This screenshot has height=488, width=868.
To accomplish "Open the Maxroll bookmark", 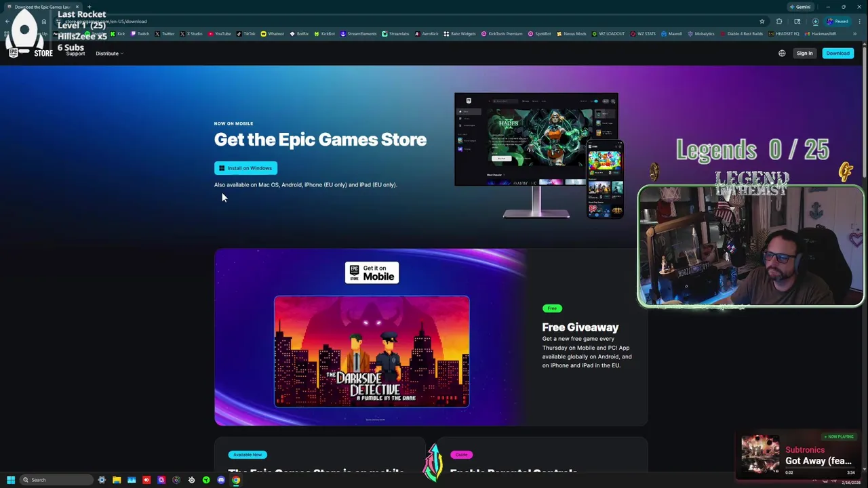I will click(671, 33).
